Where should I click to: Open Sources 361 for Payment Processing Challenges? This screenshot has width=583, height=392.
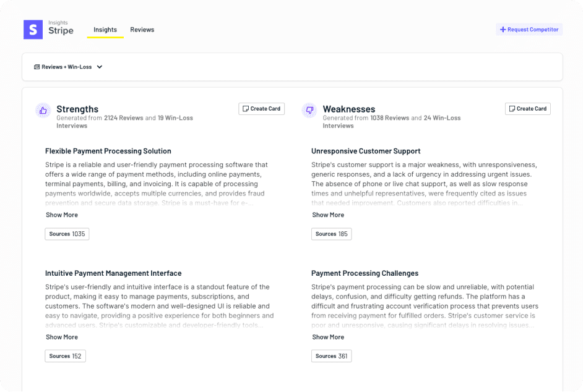[x=331, y=356]
